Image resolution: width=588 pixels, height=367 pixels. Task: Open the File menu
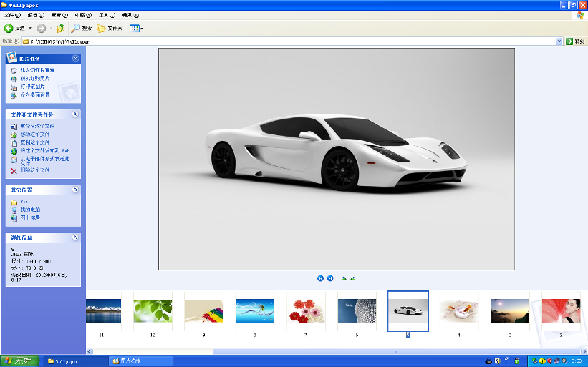coord(12,15)
